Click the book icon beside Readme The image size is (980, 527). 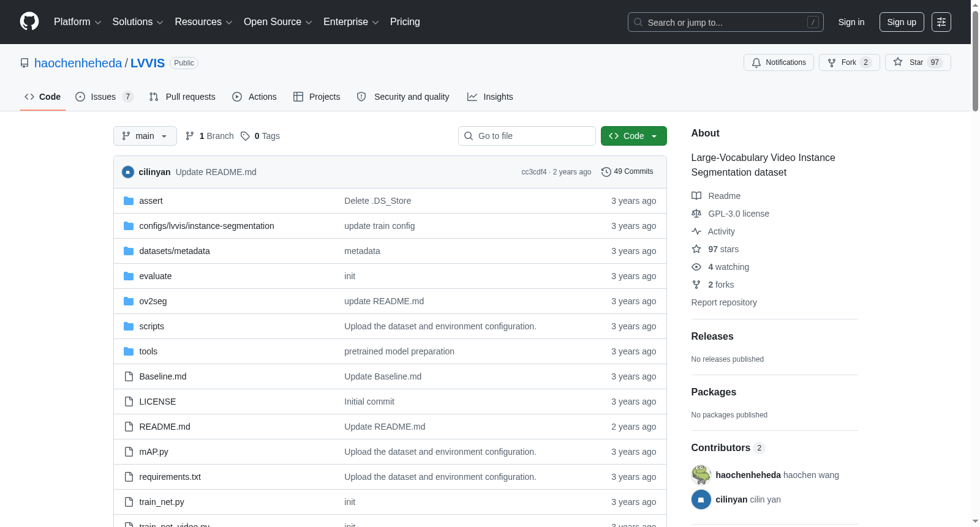click(696, 196)
